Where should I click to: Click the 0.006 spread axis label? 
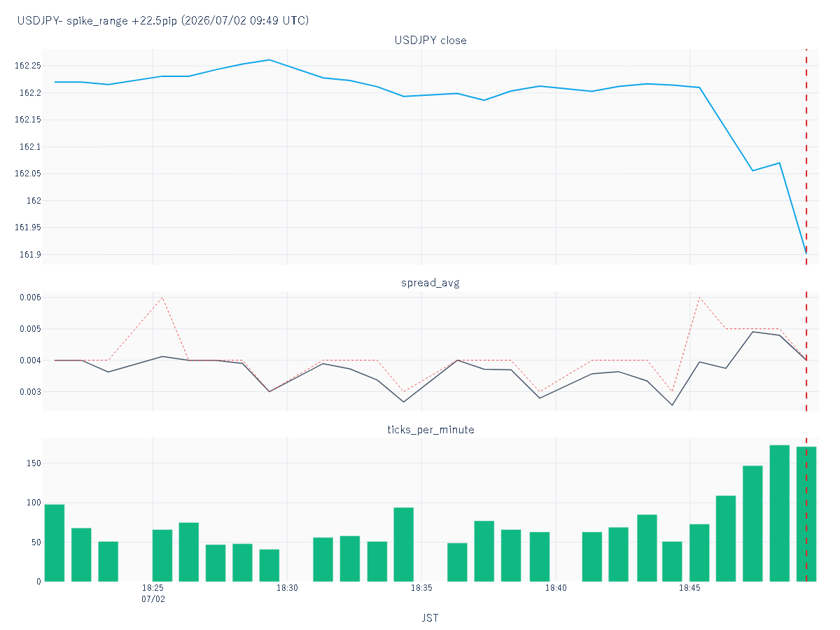pyautogui.click(x=30, y=297)
